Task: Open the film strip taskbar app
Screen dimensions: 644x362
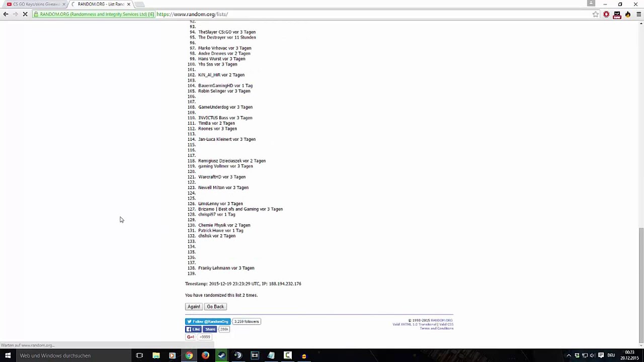Action: coord(255,355)
